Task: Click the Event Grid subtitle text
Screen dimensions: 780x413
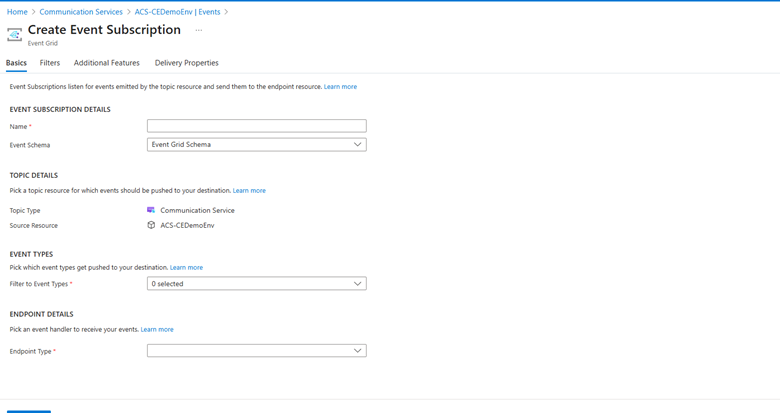Action: pyautogui.click(x=43, y=43)
